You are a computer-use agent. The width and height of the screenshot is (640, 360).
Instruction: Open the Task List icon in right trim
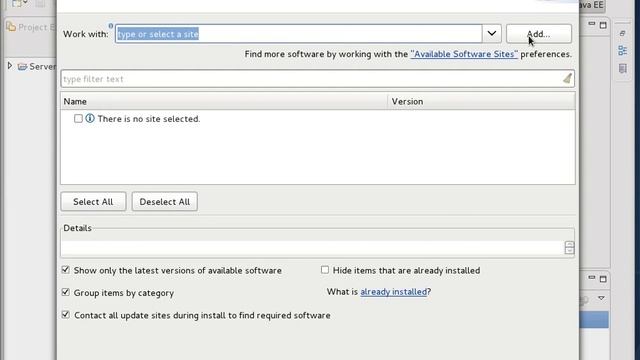coord(622,69)
